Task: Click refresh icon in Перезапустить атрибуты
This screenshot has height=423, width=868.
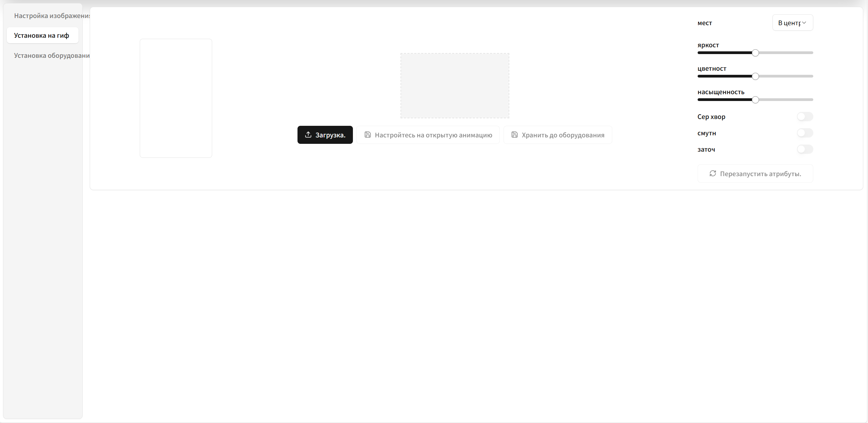Action: click(713, 173)
